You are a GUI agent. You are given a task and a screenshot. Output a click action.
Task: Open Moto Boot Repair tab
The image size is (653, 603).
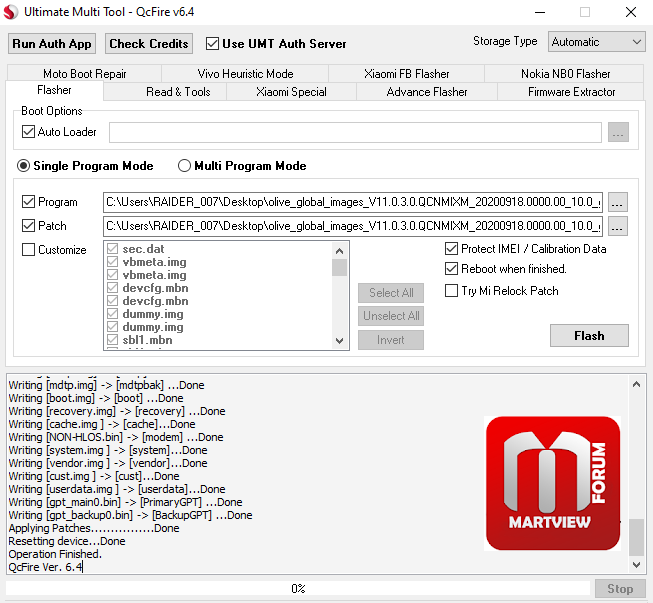pyautogui.click(x=85, y=74)
